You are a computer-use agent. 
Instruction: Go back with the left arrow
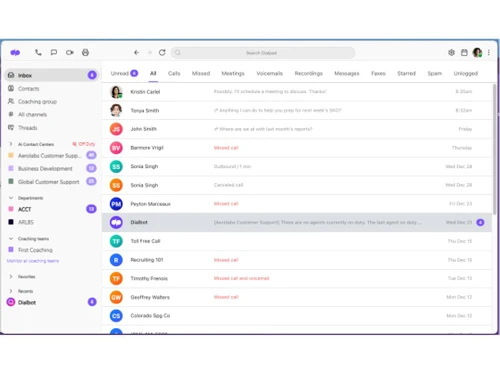pyautogui.click(x=136, y=52)
